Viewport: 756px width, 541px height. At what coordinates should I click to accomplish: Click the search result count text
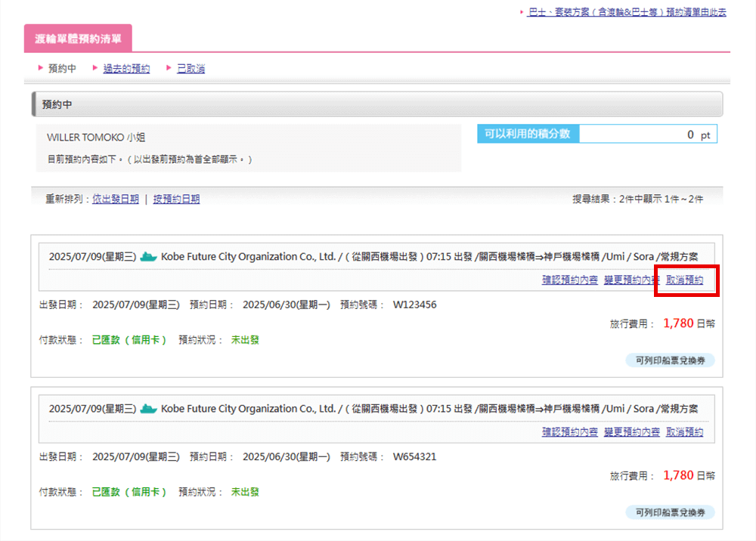(637, 199)
